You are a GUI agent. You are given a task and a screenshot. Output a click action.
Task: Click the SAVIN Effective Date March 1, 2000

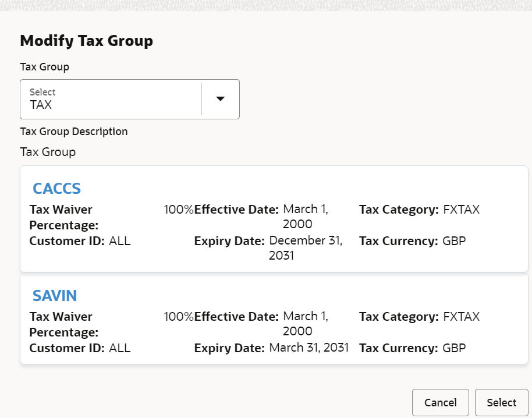[306, 323]
